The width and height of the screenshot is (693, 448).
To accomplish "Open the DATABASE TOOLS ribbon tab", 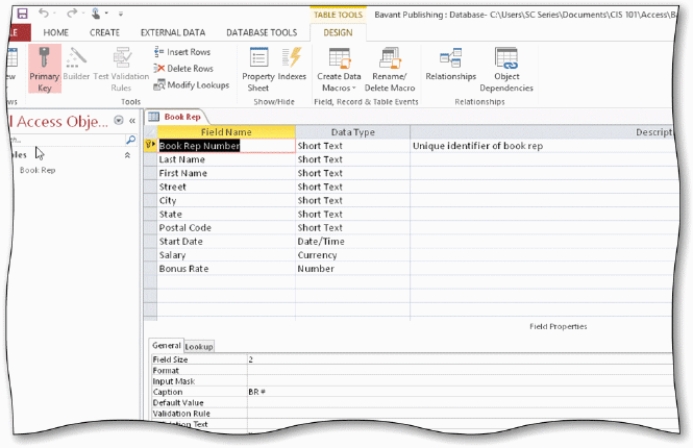I will (262, 33).
